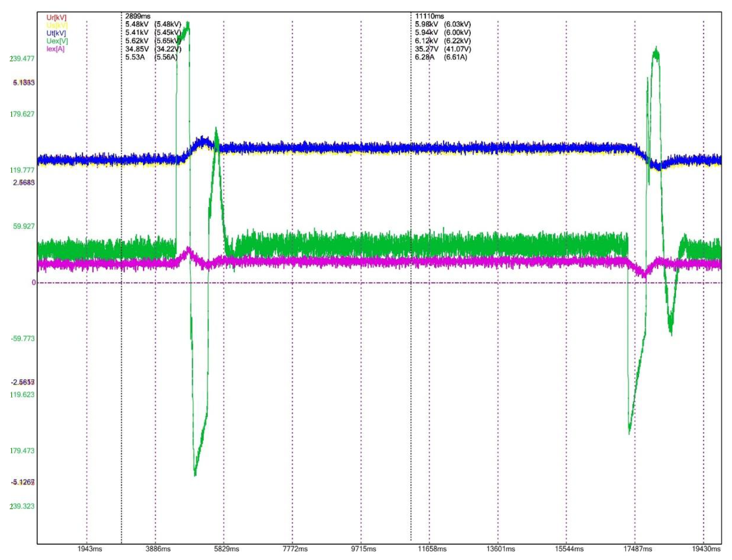The height and width of the screenshot is (560, 732).
Task: Select the 9715ms time axis label
Action: (364, 549)
